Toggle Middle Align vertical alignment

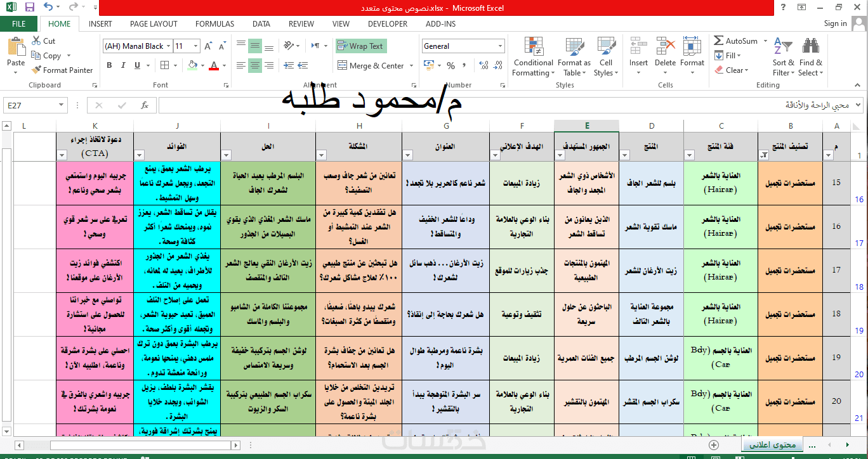tap(254, 46)
